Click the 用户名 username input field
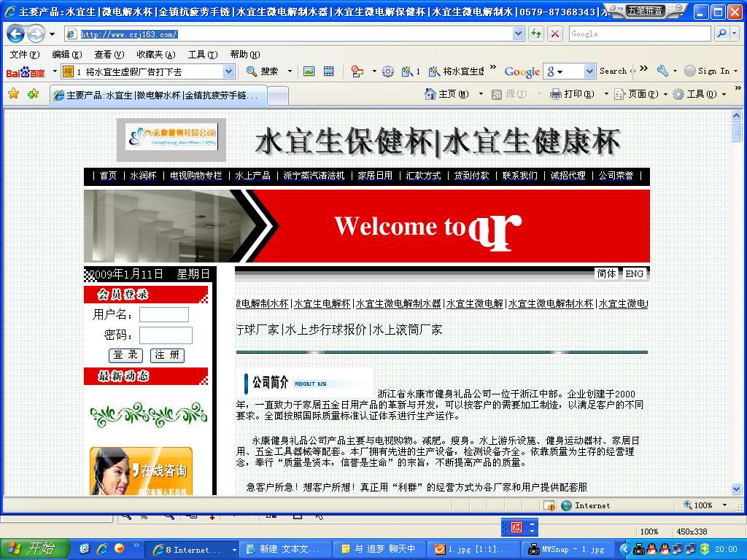Viewport: 747px width, 560px height. click(163, 315)
